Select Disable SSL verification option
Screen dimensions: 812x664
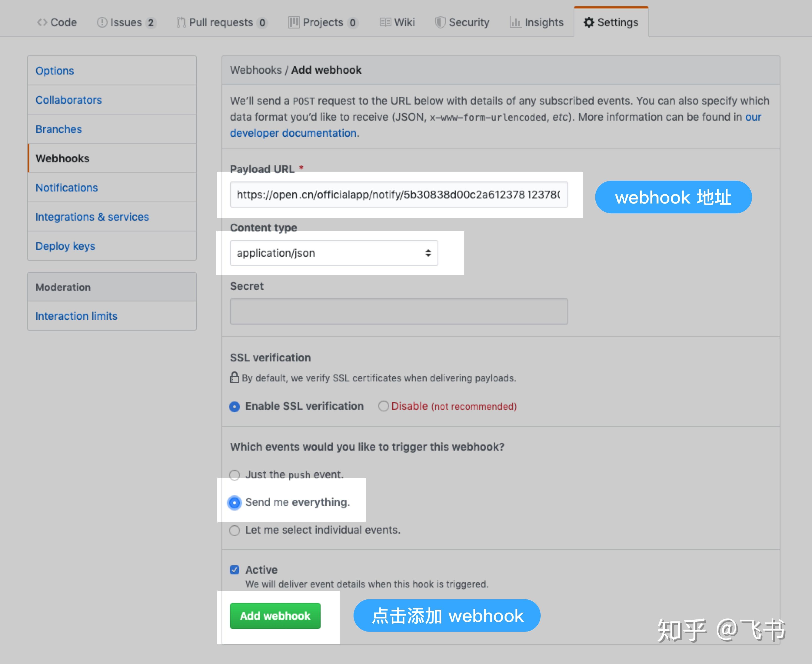click(383, 406)
